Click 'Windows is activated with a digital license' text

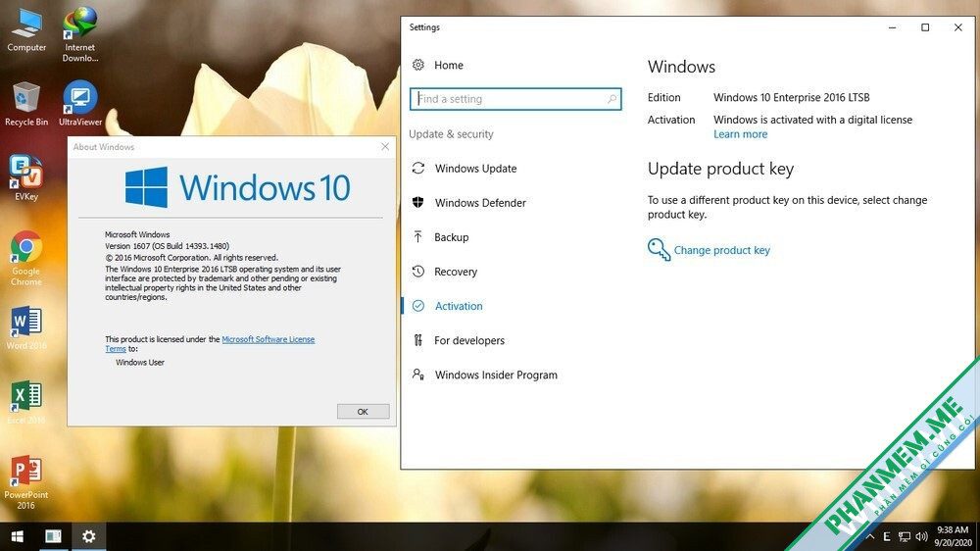(x=812, y=120)
